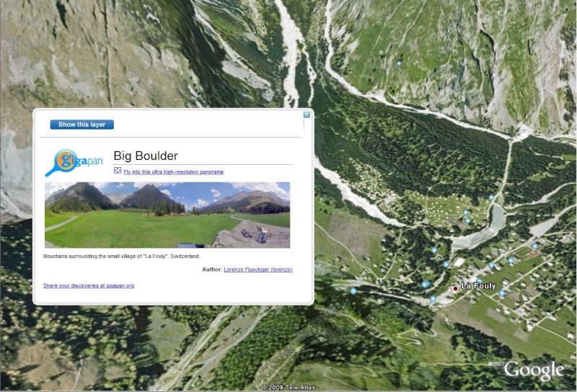Click the fly-into panorama frame icon

[x=118, y=170]
